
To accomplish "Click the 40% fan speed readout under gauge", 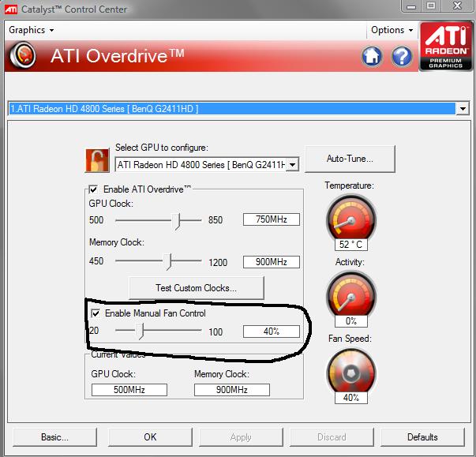I will [351, 398].
